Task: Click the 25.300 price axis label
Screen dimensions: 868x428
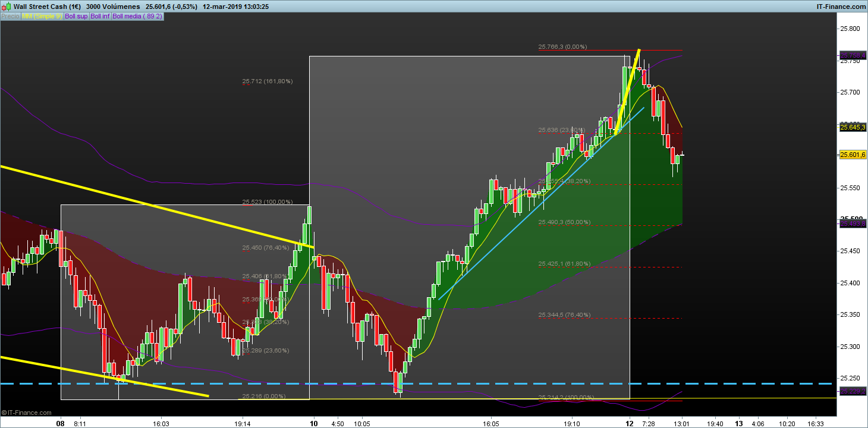Action: (850, 347)
